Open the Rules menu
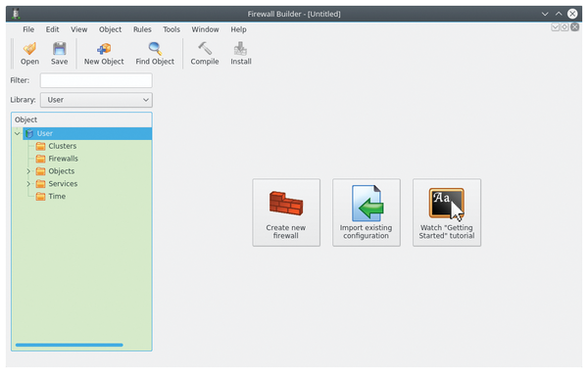The height and width of the screenshot is (373, 588). click(142, 29)
